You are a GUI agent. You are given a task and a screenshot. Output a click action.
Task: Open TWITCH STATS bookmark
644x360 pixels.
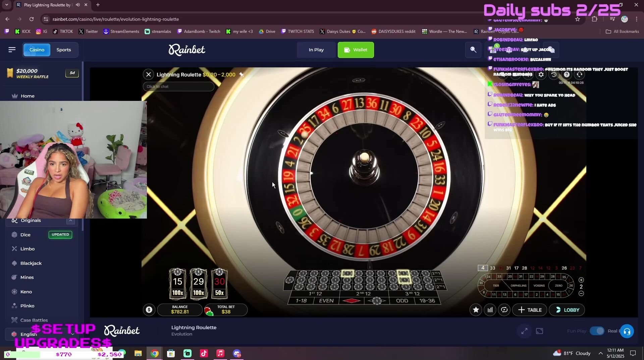[x=298, y=32]
